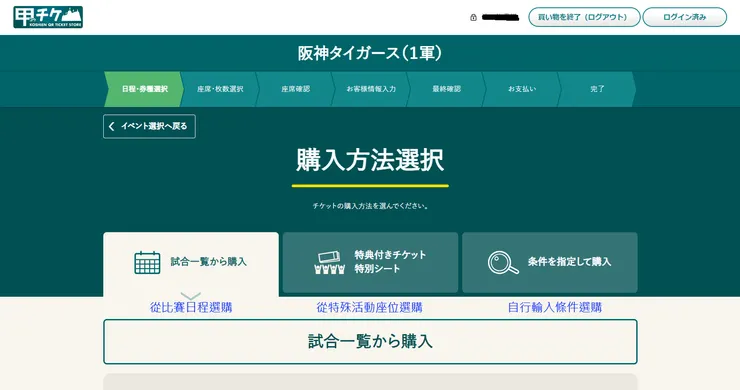Click the 座席確認 progress step

pyautogui.click(x=295, y=89)
